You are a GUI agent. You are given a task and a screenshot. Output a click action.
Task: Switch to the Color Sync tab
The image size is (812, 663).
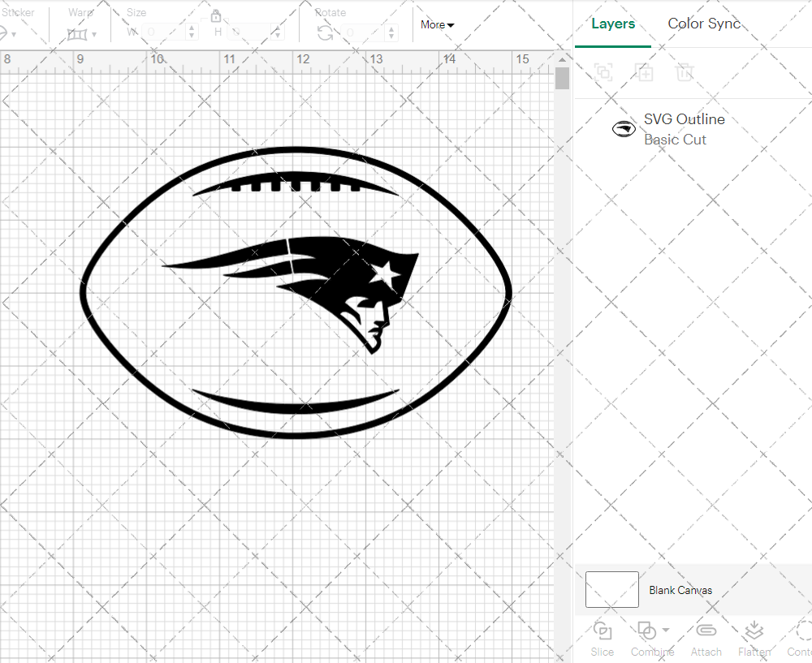704,24
